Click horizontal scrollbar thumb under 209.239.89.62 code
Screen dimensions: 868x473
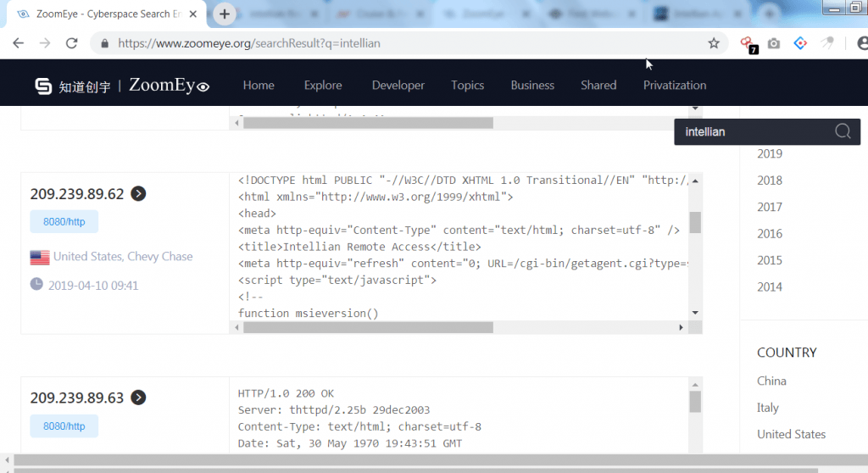tap(368, 327)
